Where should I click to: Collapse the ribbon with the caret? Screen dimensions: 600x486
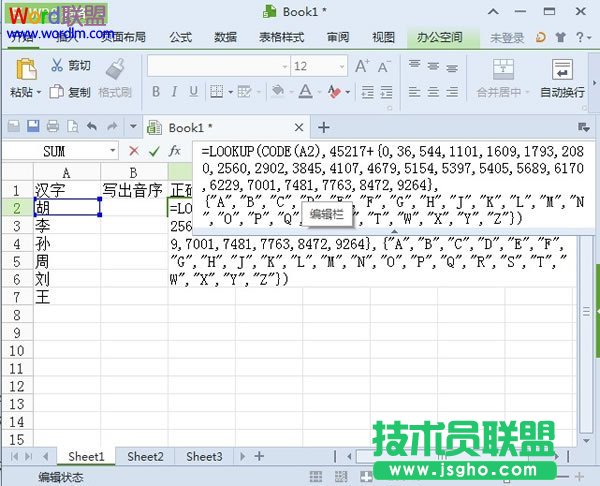tap(493, 12)
